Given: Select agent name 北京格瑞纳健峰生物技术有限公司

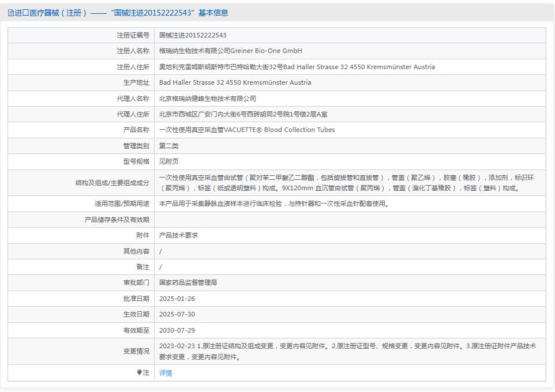Looking at the screenshot, I should [x=208, y=99].
